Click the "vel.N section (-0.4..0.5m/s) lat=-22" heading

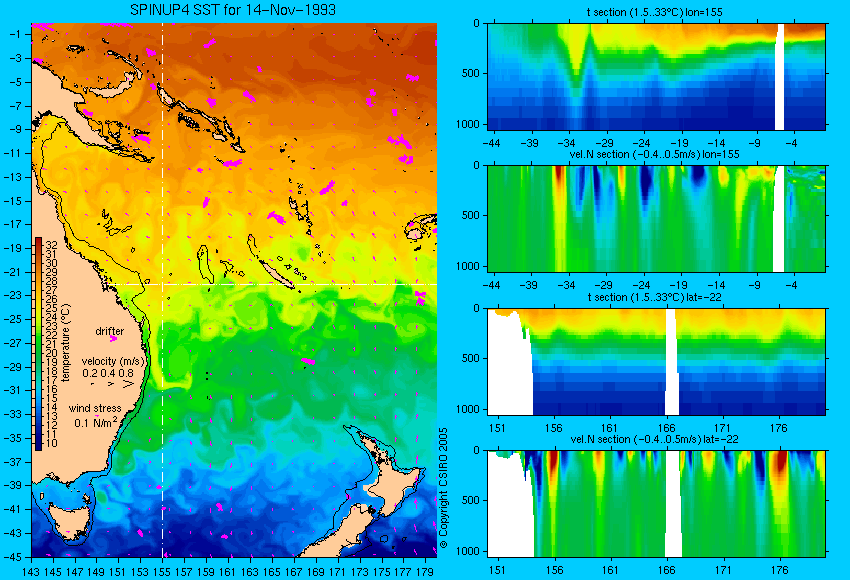click(654, 439)
